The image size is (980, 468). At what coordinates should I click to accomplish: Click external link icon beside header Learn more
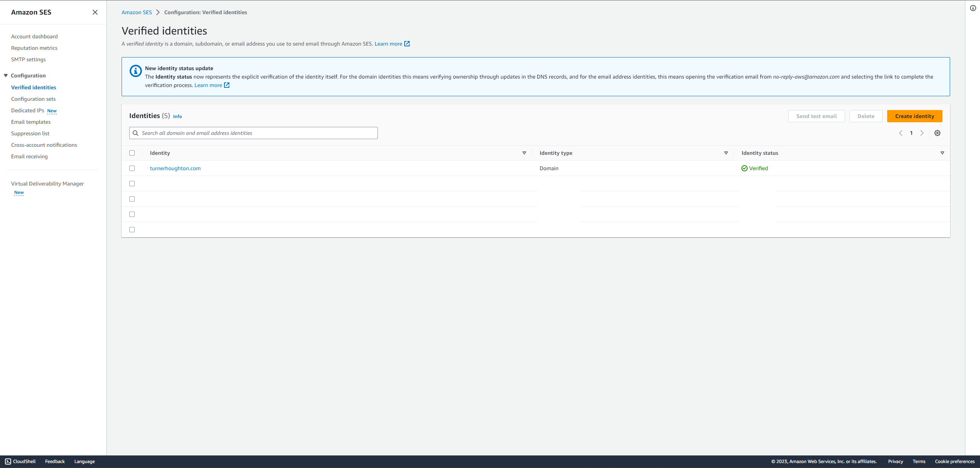click(407, 44)
